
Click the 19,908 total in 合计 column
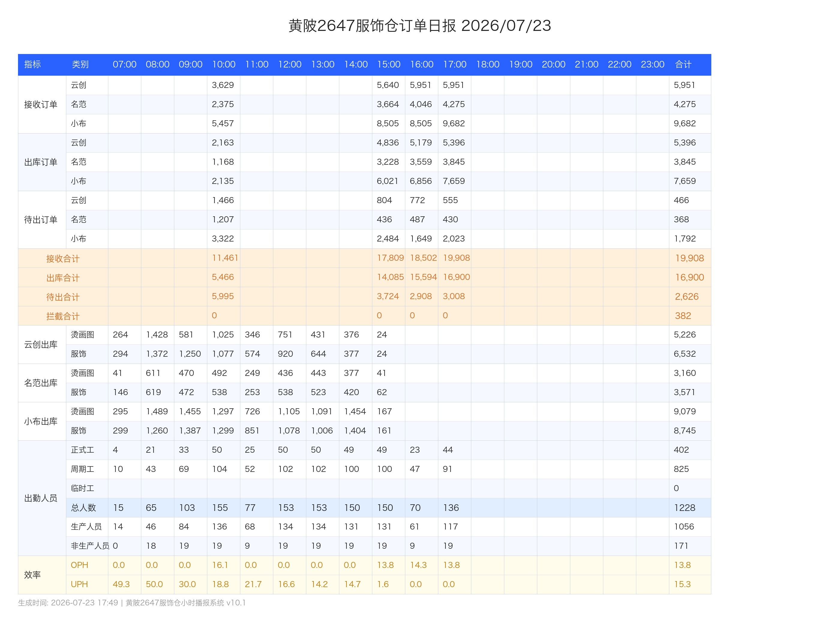689,258
